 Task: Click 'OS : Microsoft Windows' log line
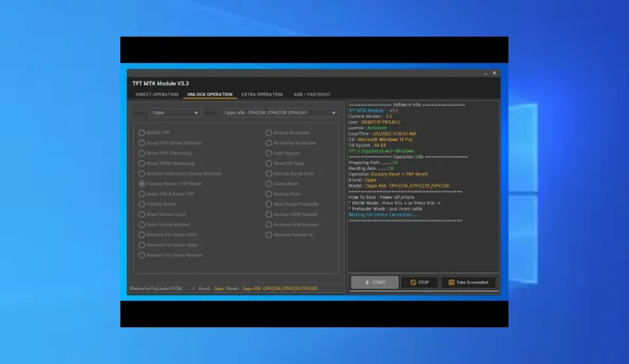380,139
